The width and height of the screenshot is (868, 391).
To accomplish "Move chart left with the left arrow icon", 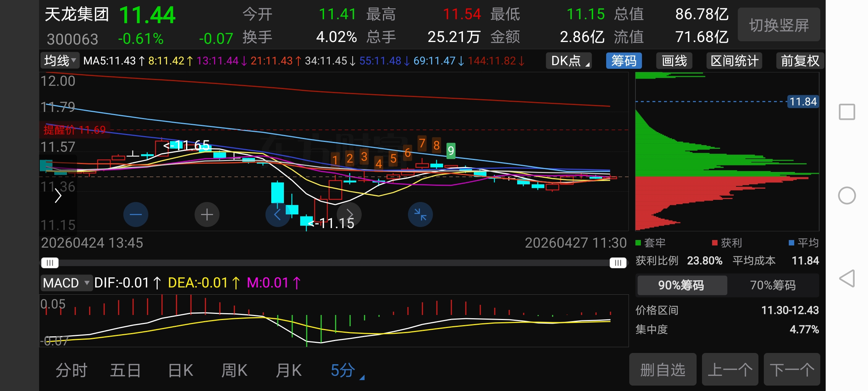I will [277, 215].
